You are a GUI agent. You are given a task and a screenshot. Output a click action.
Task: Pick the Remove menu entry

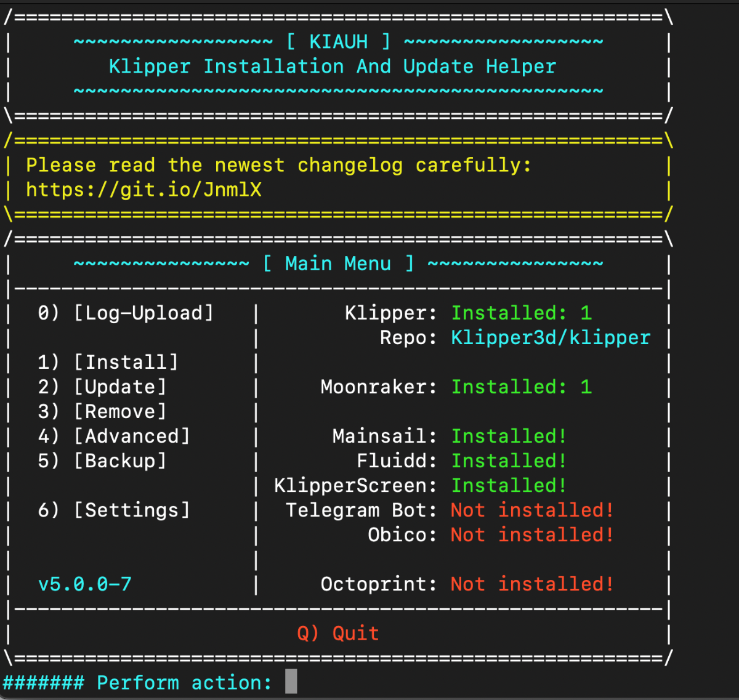click(102, 411)
